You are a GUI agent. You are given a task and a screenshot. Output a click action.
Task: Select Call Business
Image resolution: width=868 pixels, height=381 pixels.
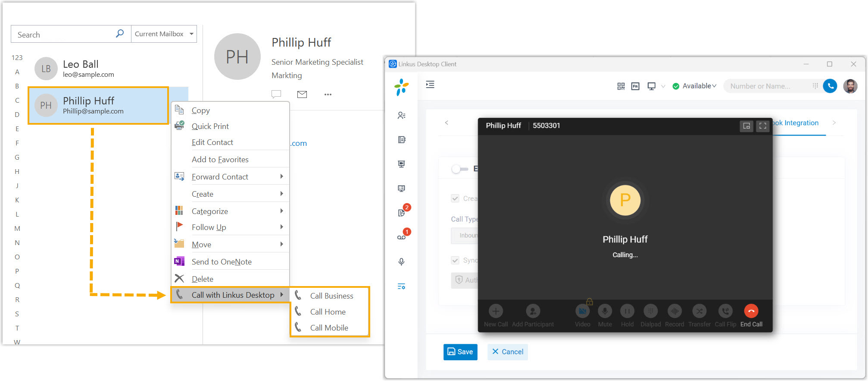coord(330,296)
